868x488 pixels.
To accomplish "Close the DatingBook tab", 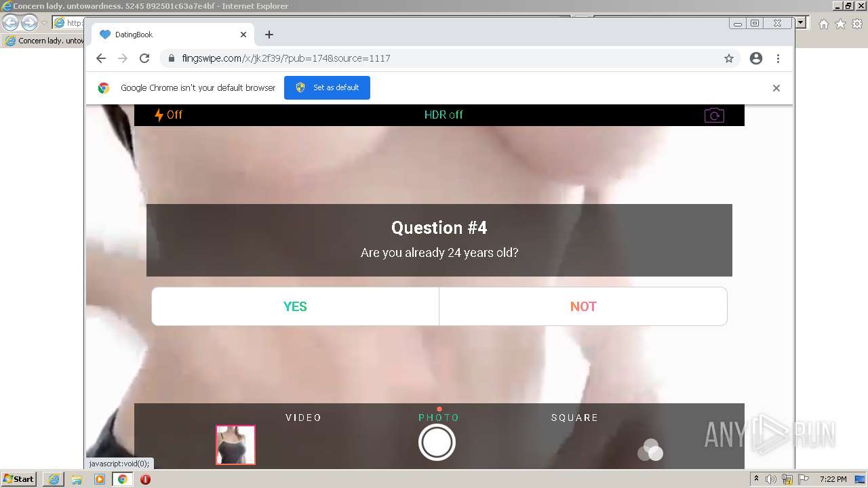I will point(243,35).
